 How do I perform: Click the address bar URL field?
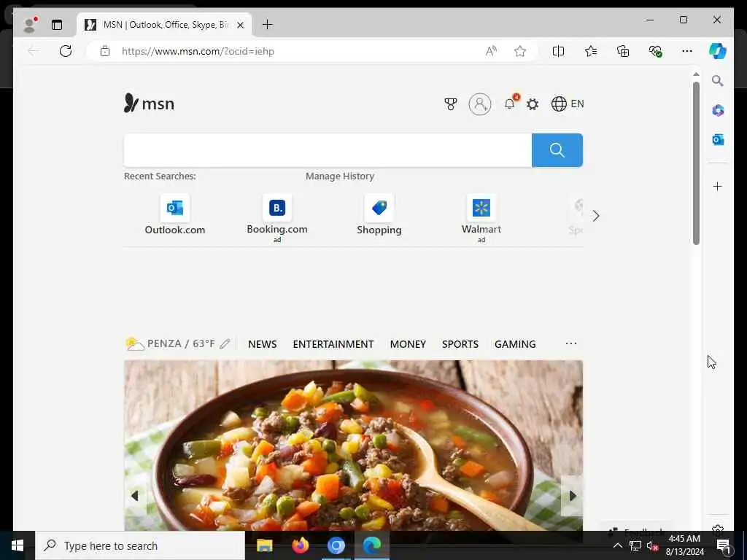[x=295, y=51]
